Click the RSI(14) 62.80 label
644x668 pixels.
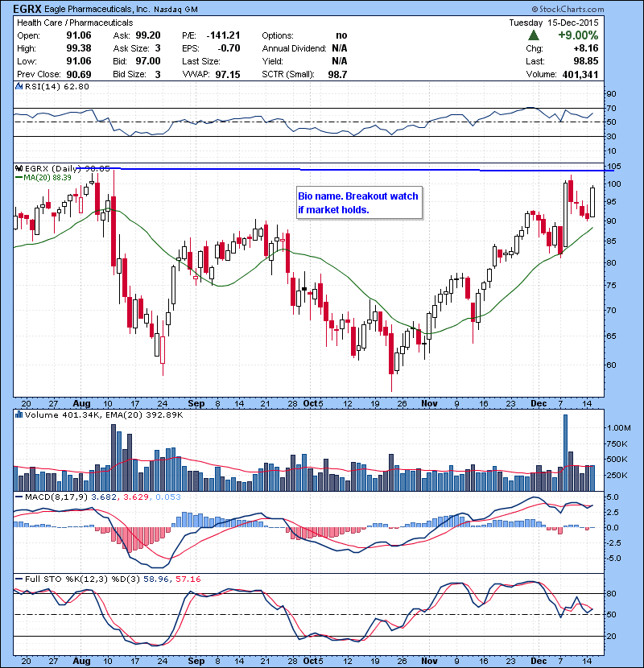coord(57,86)
